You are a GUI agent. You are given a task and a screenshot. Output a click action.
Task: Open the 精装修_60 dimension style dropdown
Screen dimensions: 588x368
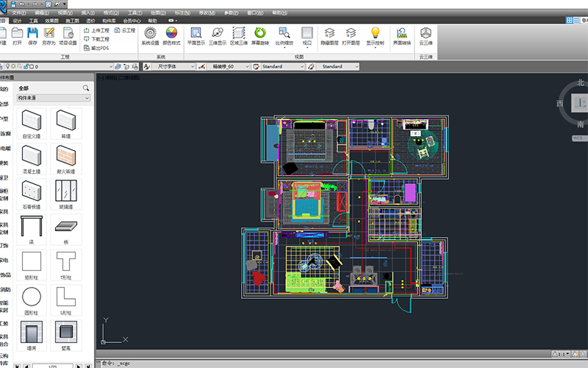click(x=229, y=66)
